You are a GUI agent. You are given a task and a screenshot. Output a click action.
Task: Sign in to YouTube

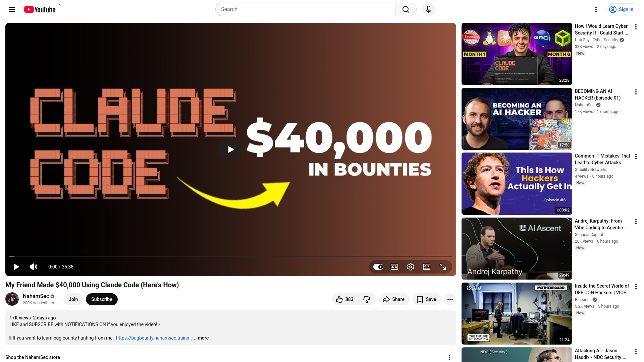[622, 9]
